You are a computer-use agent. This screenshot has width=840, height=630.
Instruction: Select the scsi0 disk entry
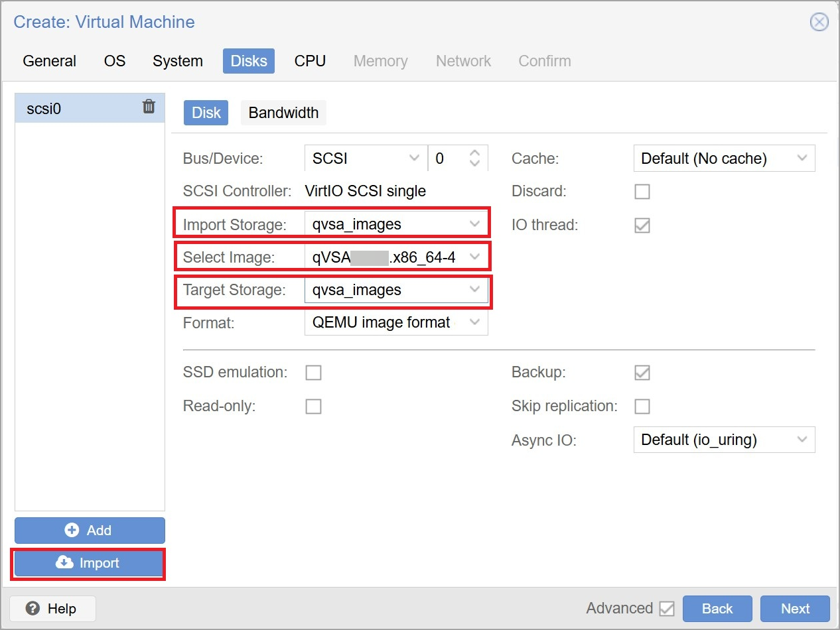coord(90,108)
